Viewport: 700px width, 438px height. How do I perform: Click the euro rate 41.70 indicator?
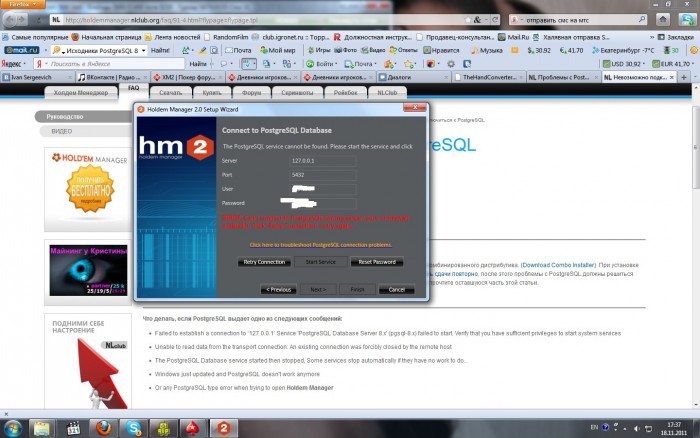571,50
